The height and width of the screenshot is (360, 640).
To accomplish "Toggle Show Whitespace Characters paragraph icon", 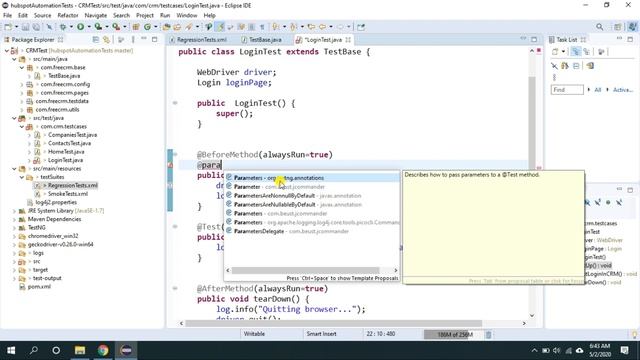I will (262, 27).
